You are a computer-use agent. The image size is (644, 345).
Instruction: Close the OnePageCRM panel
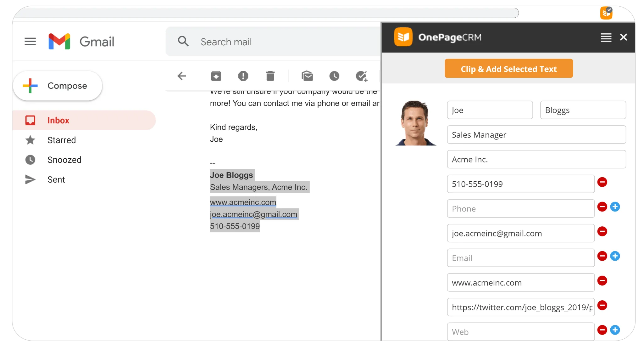(624, 37)
